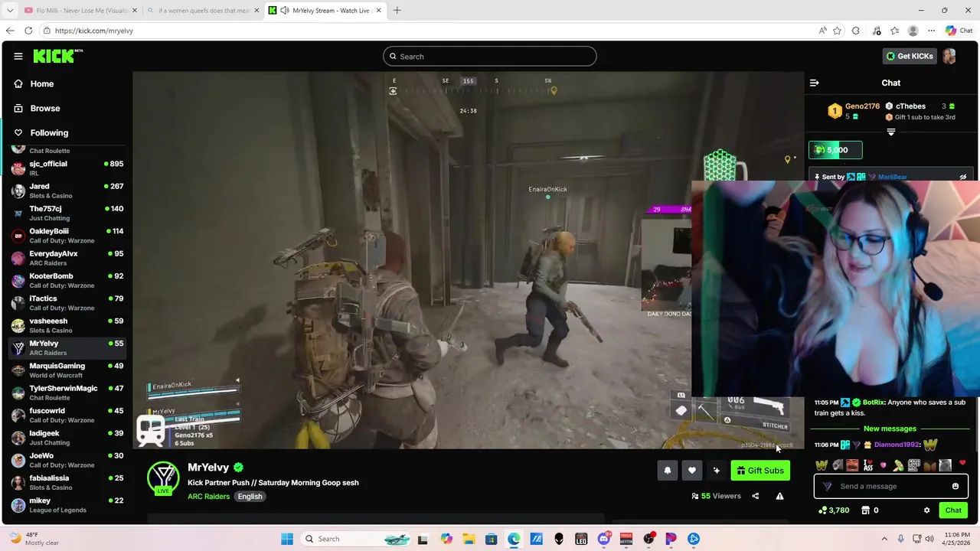Image resolution: width=980 pixels, height=551 pixels.
Task: Hide the pinned message by MariiBear
Action: (963, 177)
